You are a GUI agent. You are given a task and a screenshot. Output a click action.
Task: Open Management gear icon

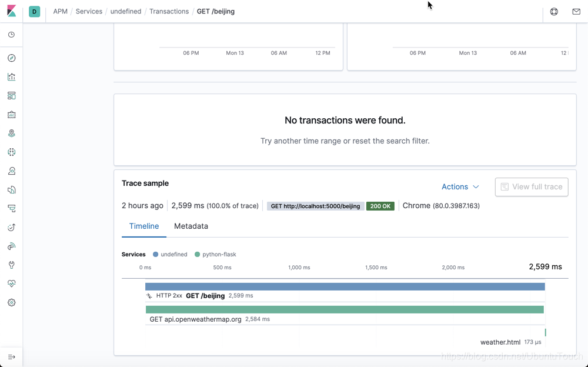(x=12, y=302)
